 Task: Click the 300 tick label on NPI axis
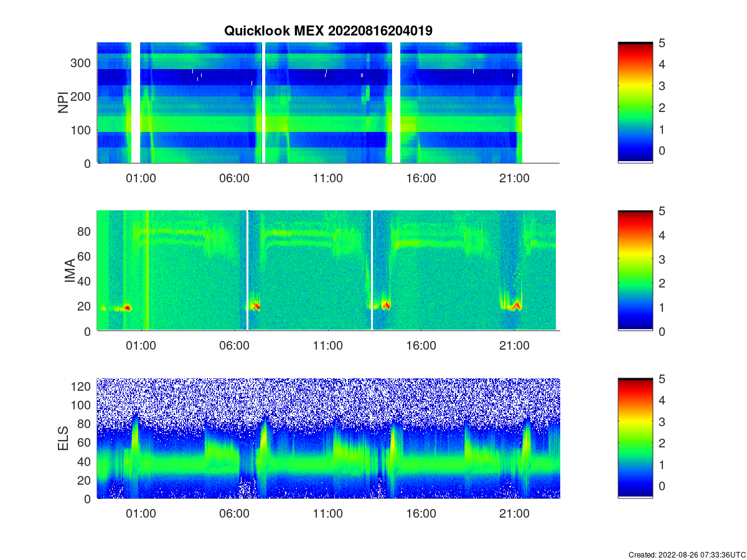pyautogui.click(x=82, y=62)
